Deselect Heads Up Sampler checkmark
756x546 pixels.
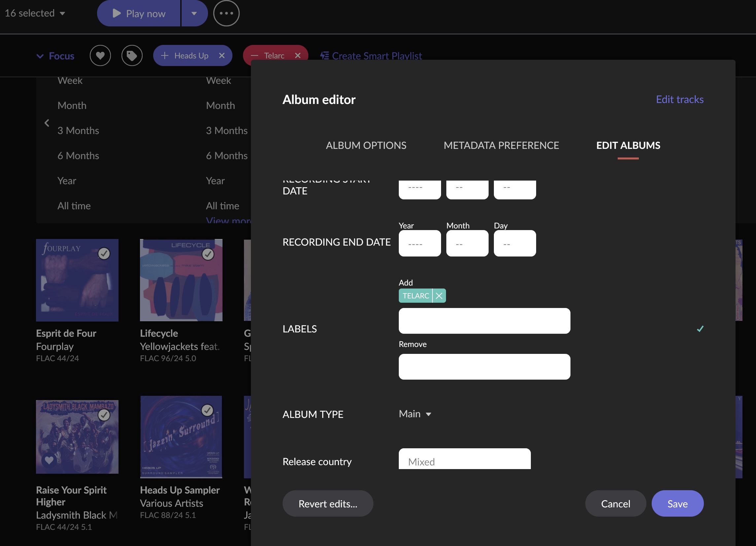click(207, 410)
